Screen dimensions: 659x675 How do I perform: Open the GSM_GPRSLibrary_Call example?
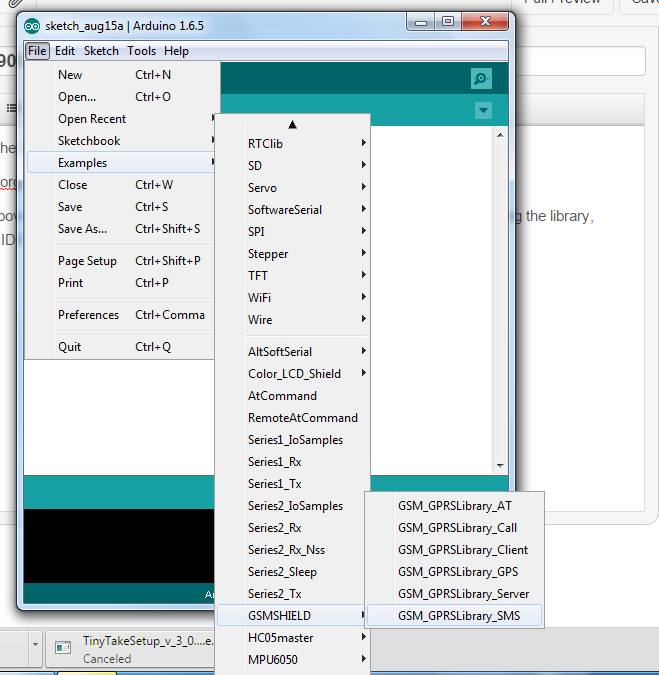click(455, 528)
